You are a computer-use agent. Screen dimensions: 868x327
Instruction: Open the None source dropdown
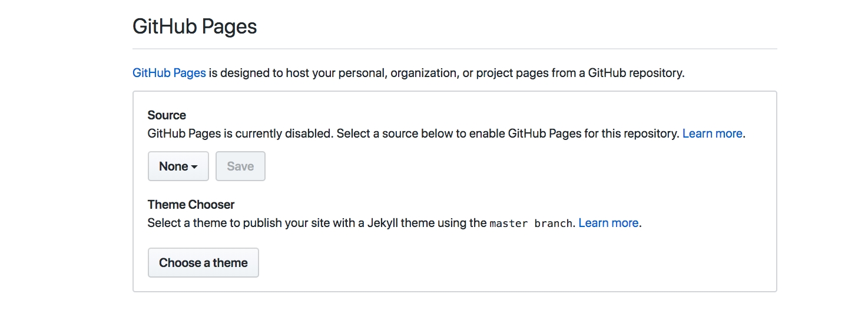point(177,166)
